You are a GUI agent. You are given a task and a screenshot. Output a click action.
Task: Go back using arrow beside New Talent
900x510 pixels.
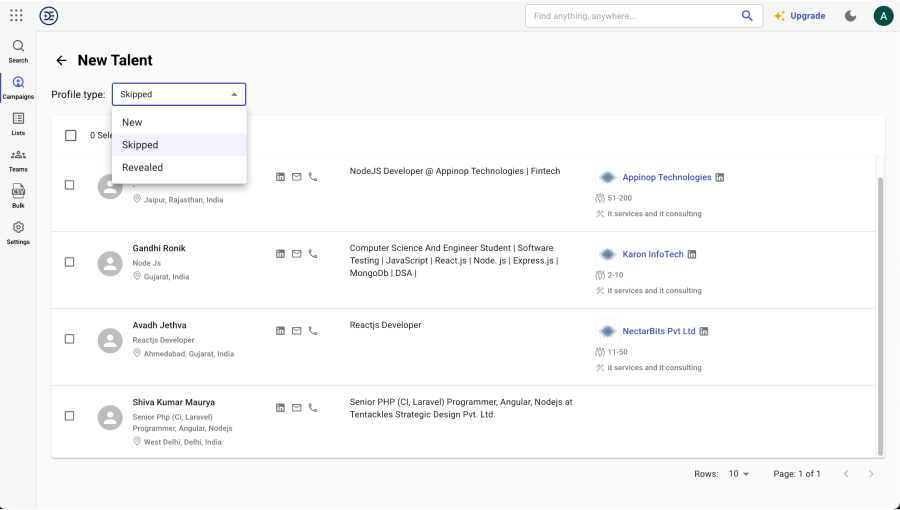(x=61, y=60)
